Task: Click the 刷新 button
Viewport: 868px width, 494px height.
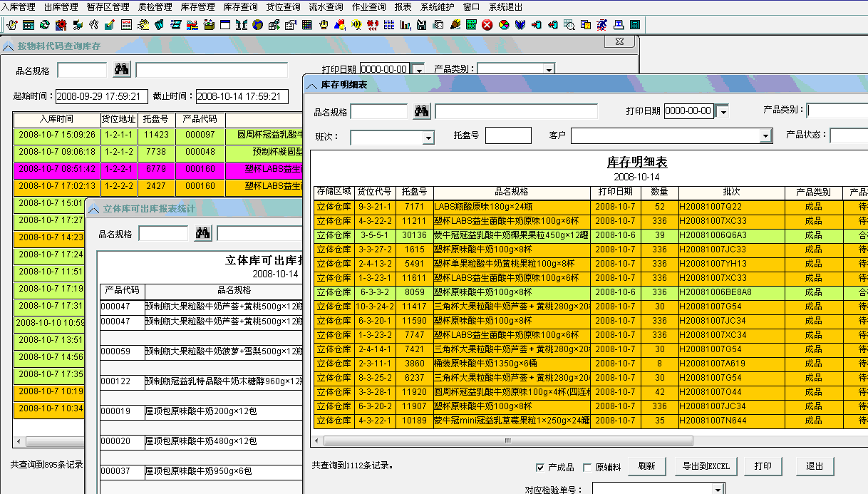Action: pyautogui.click(x=647, y=467)
